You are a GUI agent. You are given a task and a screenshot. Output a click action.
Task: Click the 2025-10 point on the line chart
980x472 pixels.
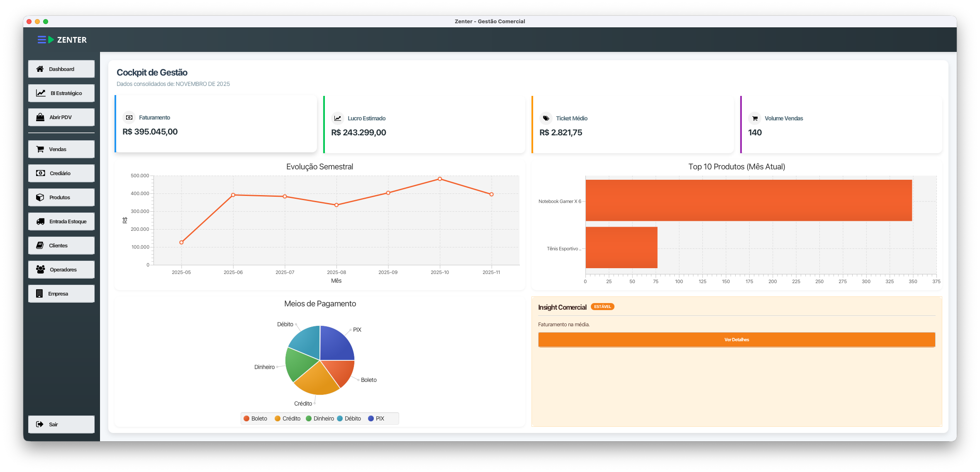click(x=440, y=179)
